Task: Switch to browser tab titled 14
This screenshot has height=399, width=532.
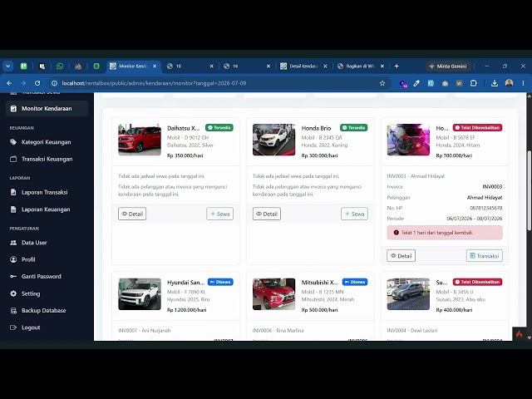Action: (247, 66)
